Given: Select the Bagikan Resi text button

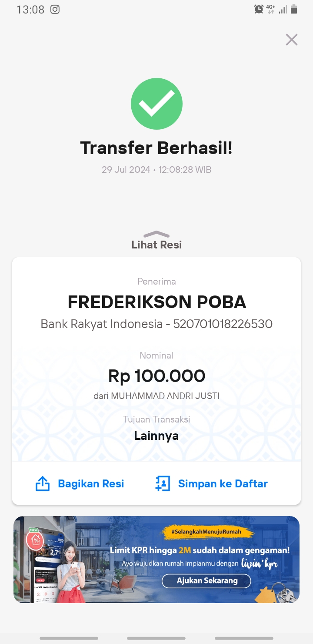Looking at the screenshot, I should 91,483.
